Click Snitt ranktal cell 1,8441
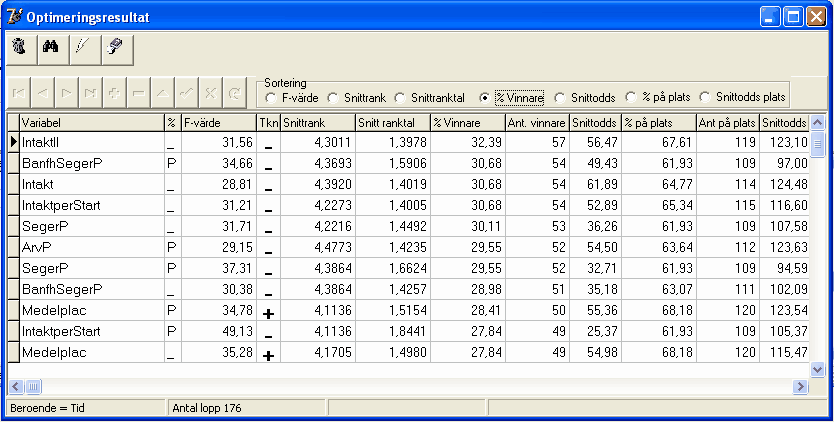 [x=393, y=332]
